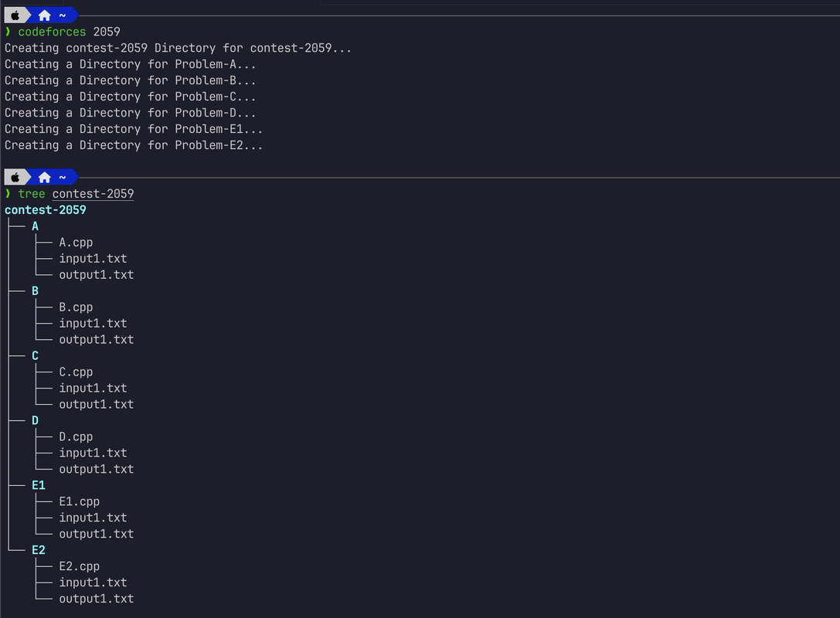Click the 'tree' command text
The image size is (840, 618).
point(32,194)
